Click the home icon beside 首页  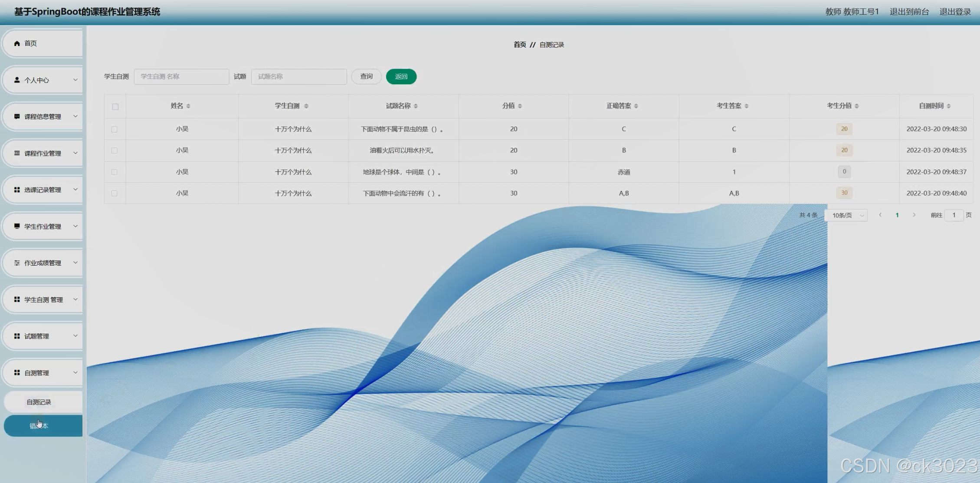[x=17, y=43]
